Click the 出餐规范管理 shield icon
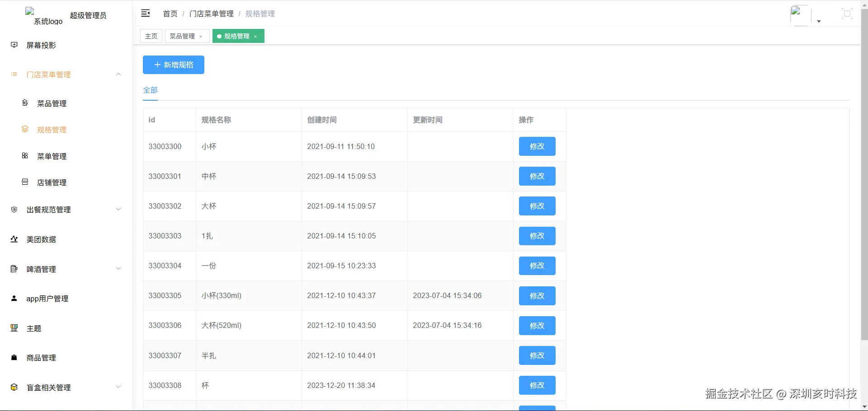This screenshot has height=411, width=868. 14,210
